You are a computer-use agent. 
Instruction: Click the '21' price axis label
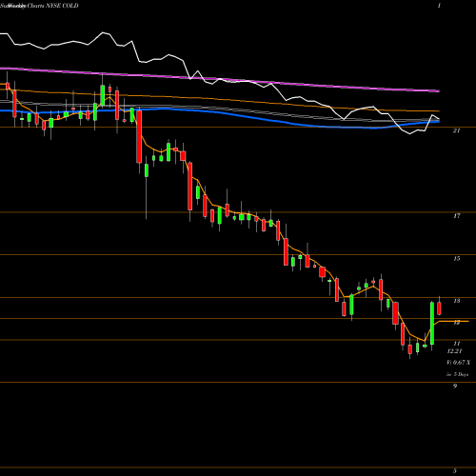click(456, 130)
